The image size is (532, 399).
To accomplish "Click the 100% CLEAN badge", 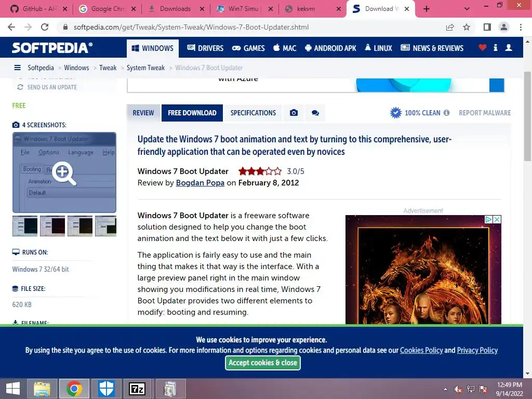I will tap(415, 113).
